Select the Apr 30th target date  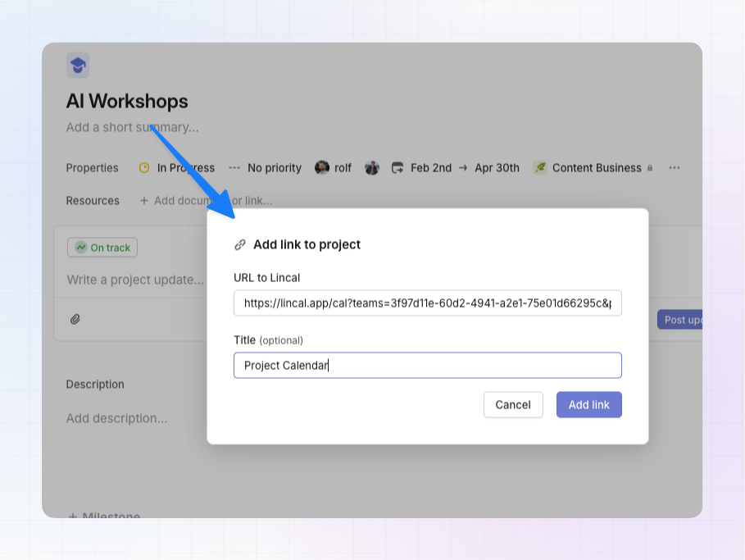pyautogui.click(x=497, y=167)
